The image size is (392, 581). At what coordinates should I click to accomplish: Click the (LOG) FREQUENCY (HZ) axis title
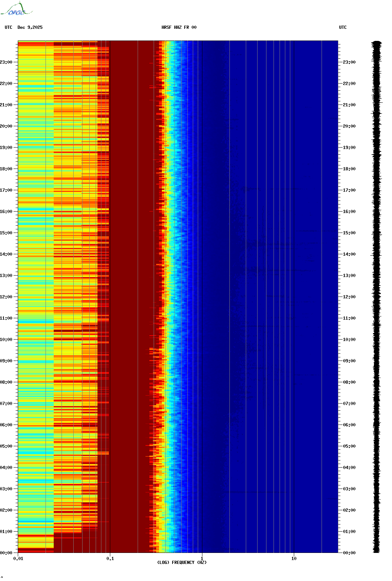pyautogui.click(x=182, y=563)
